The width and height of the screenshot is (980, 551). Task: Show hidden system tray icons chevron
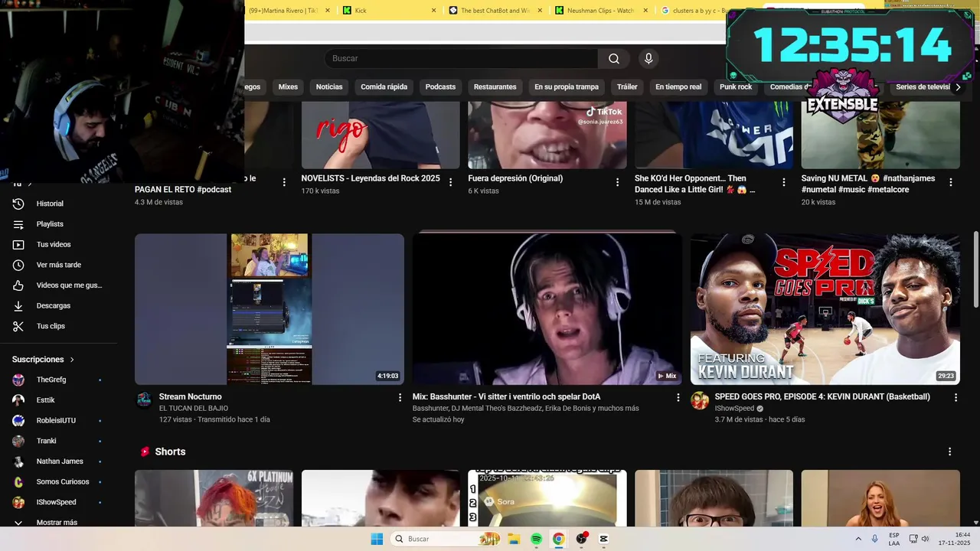click(857, 539)
